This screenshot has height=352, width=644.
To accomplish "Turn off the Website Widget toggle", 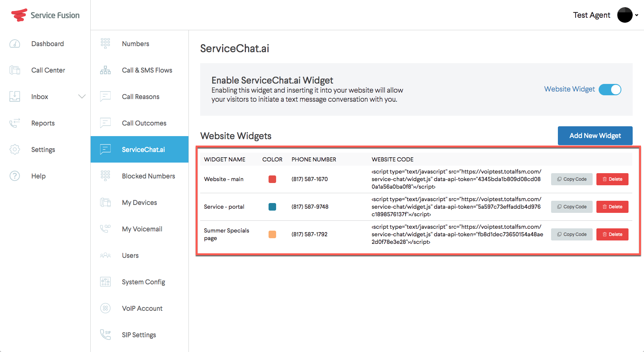I will pos(610,90).
